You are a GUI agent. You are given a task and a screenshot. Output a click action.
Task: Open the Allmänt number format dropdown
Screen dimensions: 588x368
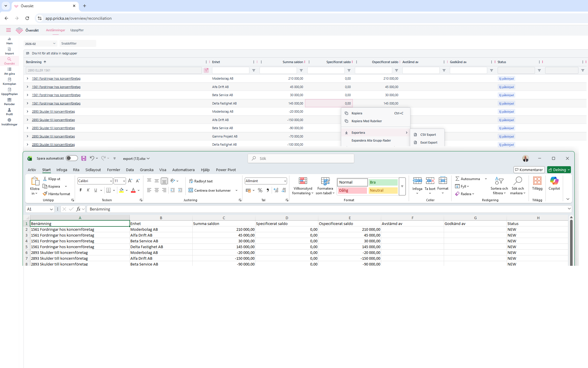point(285,181)
